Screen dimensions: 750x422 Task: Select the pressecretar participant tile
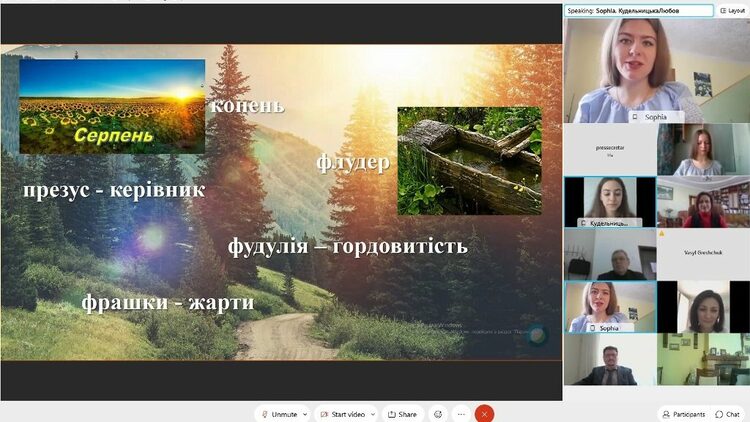[610, 149]
